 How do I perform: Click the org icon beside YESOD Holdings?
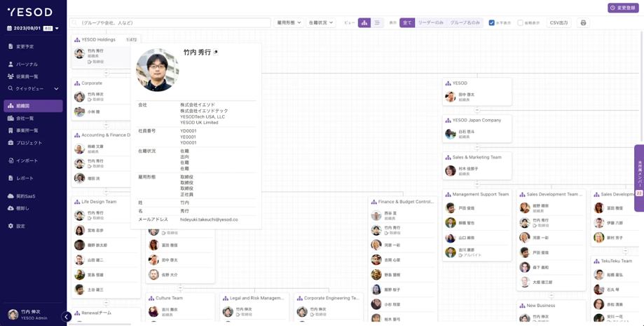click(x=77, y=39)
